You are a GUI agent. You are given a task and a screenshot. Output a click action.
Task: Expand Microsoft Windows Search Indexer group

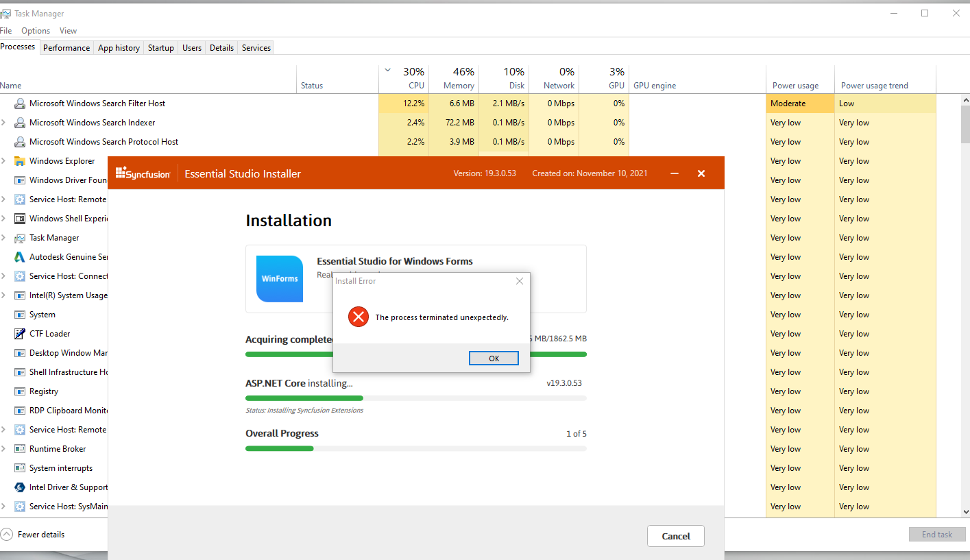click(x=4, y=123)
